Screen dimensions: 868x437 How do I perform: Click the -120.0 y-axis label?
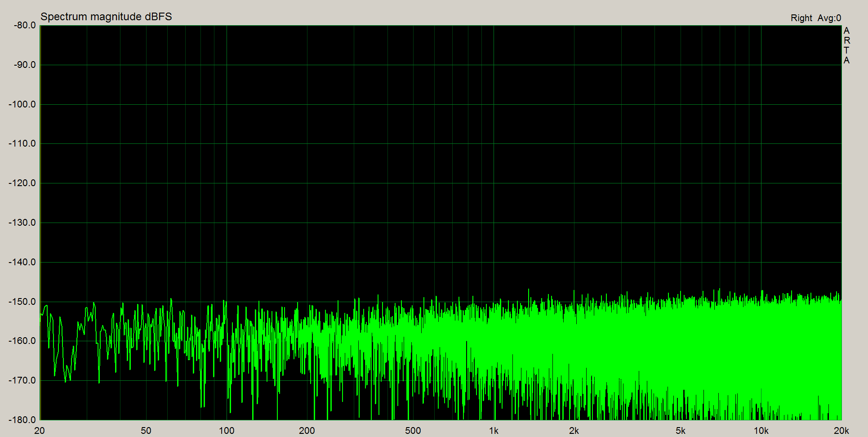[22, 183]
